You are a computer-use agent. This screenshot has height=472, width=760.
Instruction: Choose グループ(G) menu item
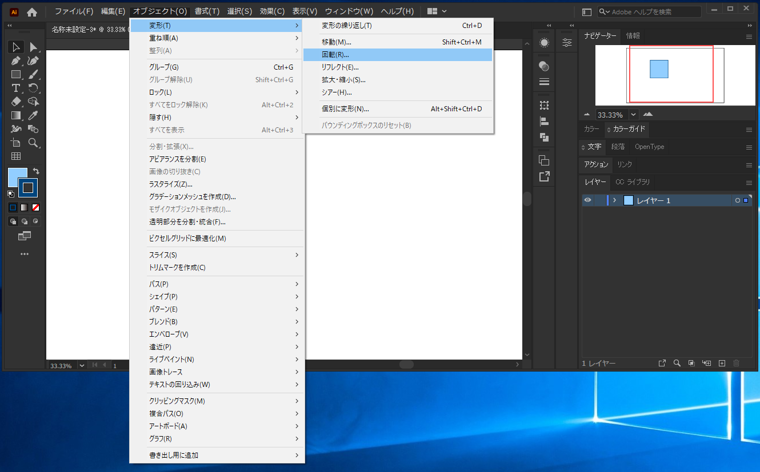pyautogui.click(x=218, y=67)
